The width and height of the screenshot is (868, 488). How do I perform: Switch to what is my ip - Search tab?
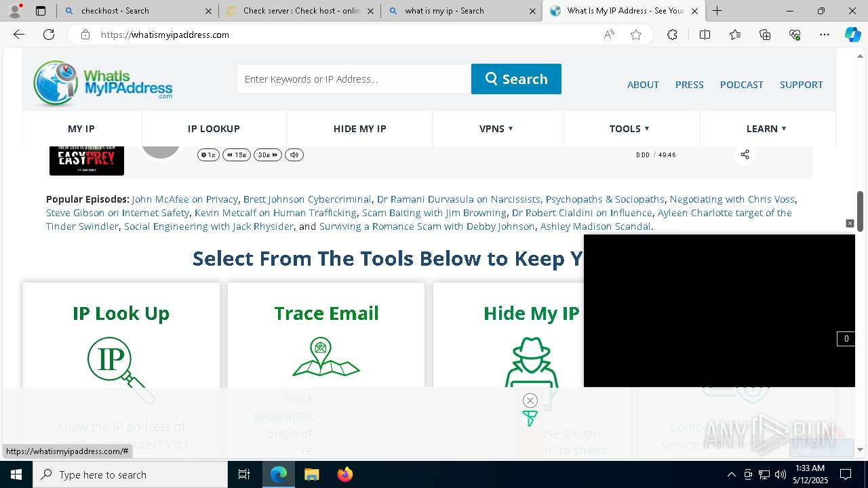[x=461, y=11]
